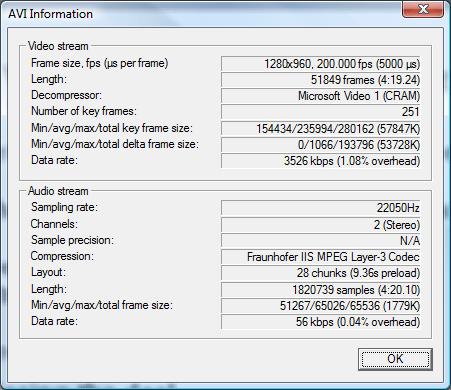Click the 'Video stream' group heading
451x390 pixels.
point(58,46)
